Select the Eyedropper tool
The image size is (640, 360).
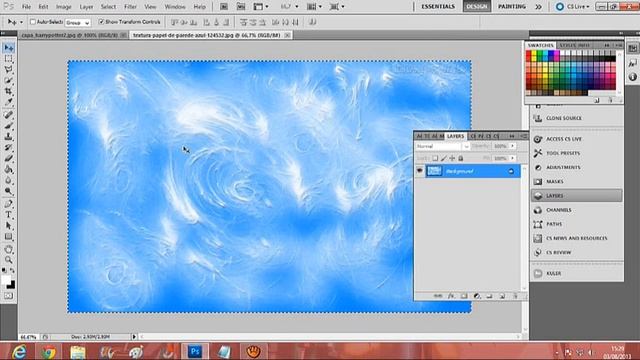point(9,102)
